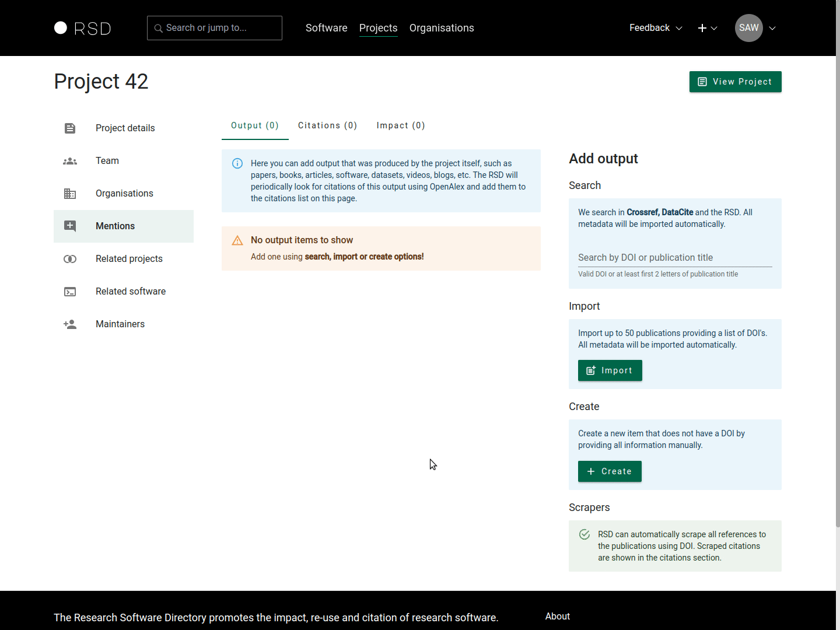Go to Software in top navigation

[x=326, y=28]
